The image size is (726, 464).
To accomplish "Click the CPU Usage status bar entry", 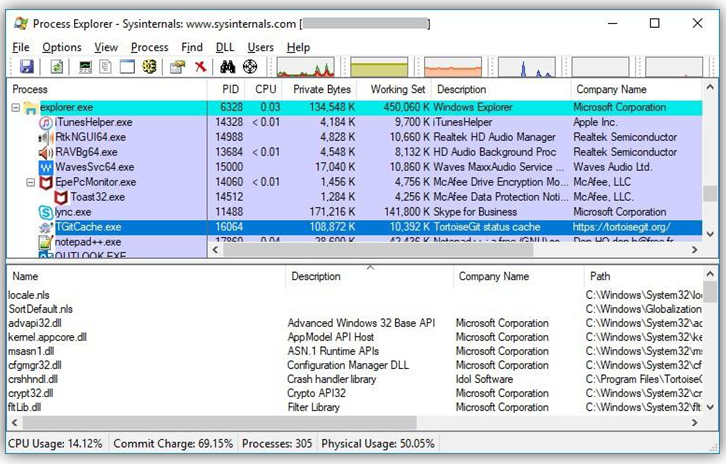I will pyautogui.click(x=55, y=444).
